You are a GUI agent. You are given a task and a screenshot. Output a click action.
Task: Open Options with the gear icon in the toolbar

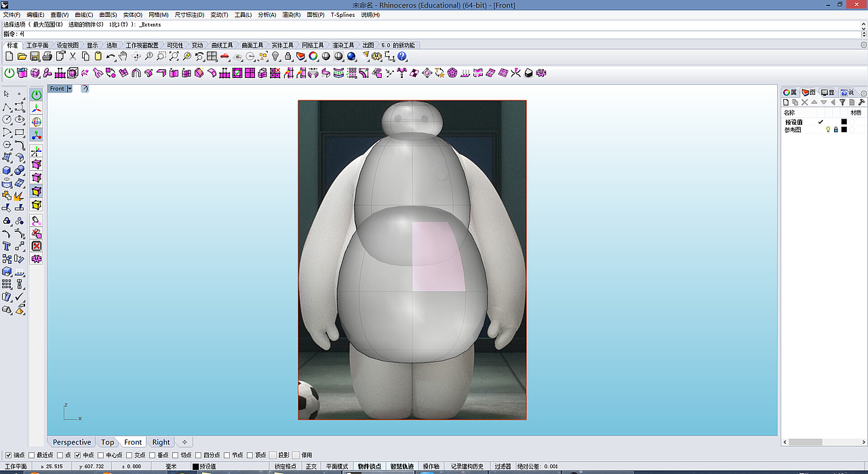[x=377, y=56]
